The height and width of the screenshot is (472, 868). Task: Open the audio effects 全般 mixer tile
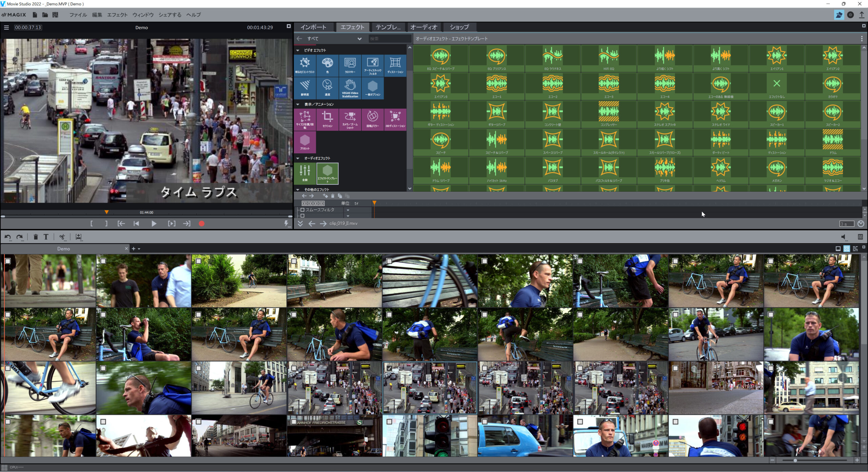305,173
